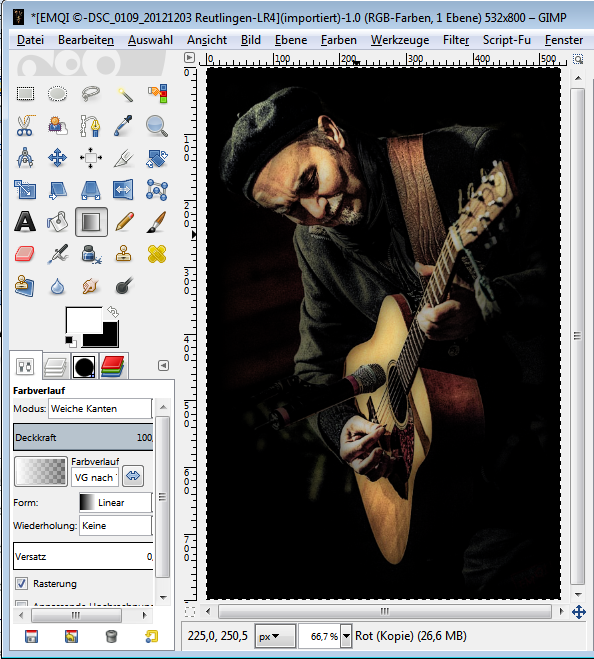Select the Smudge finger tool
The height and width of the screenshot is (659, 594).
pos(91,287)
